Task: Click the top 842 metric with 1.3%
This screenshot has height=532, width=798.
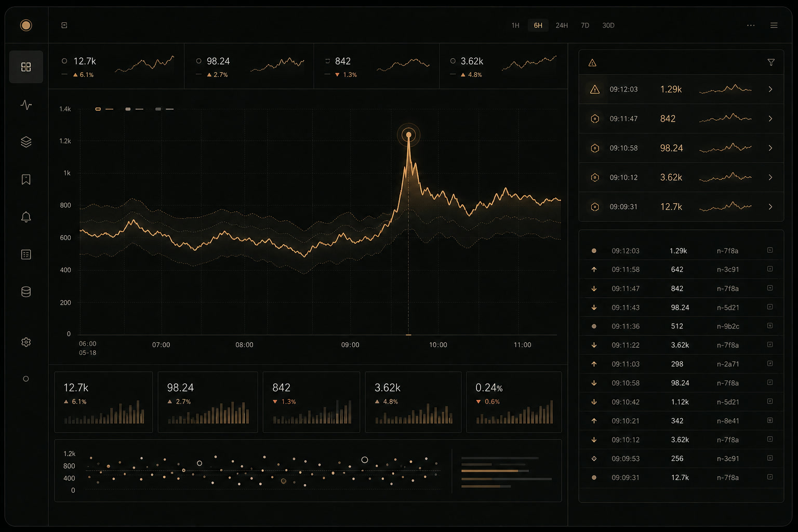Action: [377, 66]
